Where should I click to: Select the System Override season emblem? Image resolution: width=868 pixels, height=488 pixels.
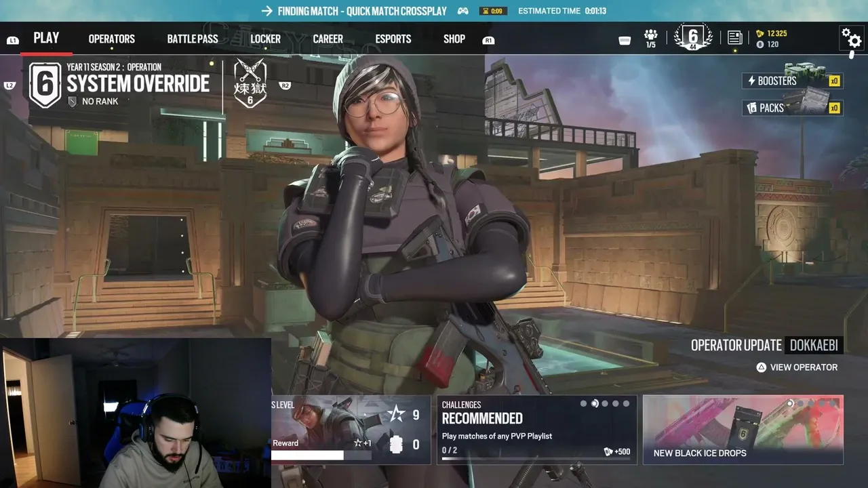tap(45, 84)
